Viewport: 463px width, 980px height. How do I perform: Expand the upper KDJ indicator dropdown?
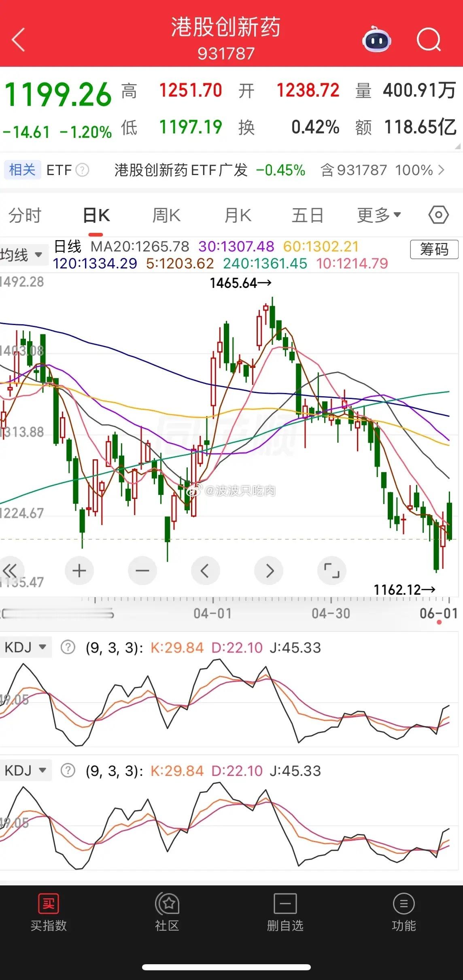pyautogui.click(x=25, y=647)
